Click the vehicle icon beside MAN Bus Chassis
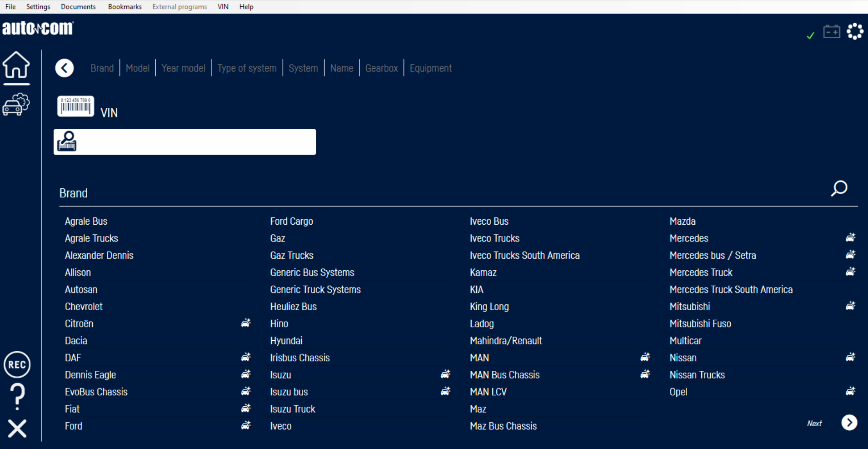Viewport: 868px width, 449px height. 645,374
